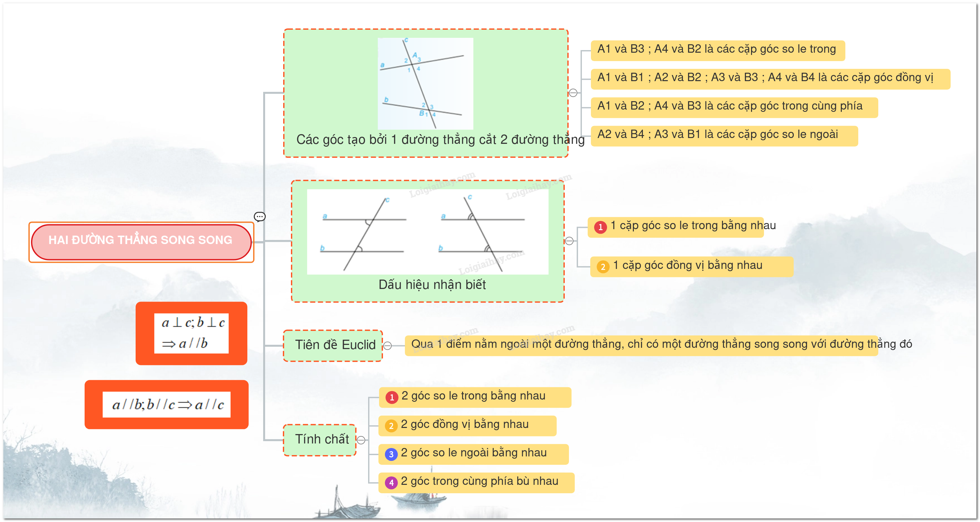The image size is (980, 522).
Task: Collapse the 'Dấu hiệu nhận biết' branch
Action: coord(569,241)
